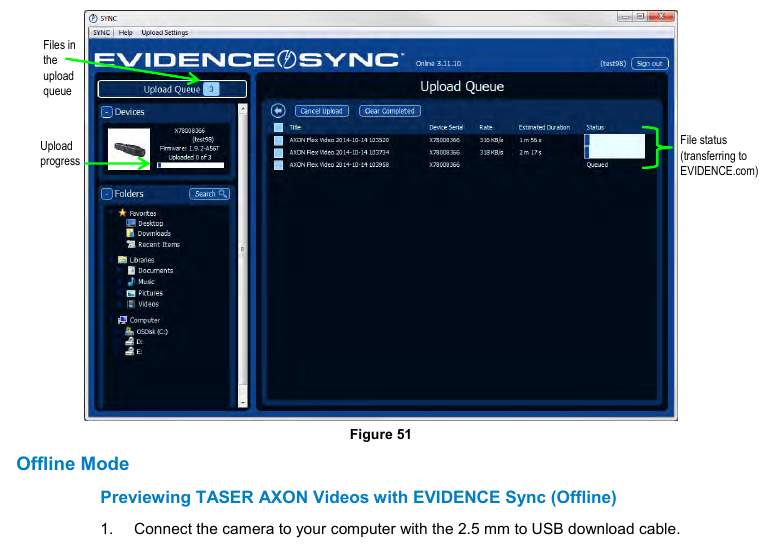Click the Title column header
Viewport: 767px width, 554px height.
pyautogui.click(x=295, y=127)
